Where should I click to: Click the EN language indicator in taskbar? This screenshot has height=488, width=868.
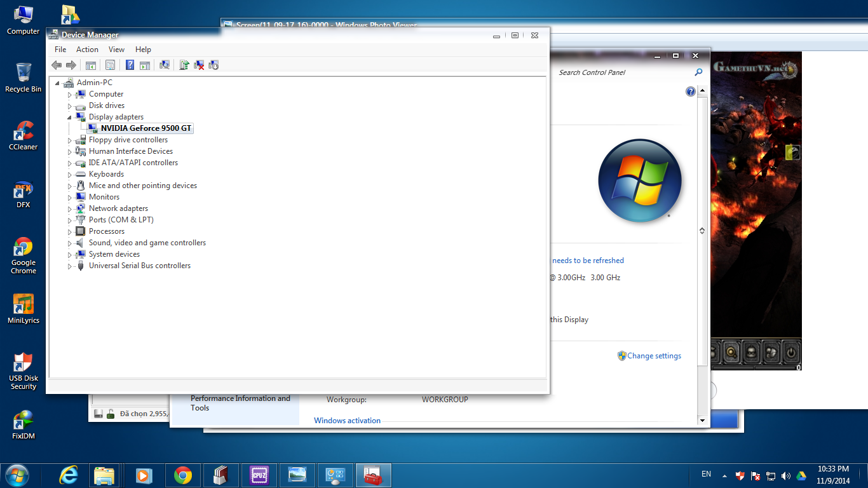[706, 474]
